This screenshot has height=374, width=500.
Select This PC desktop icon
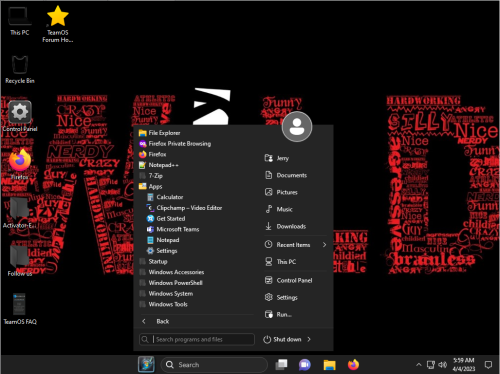(19, 21)
